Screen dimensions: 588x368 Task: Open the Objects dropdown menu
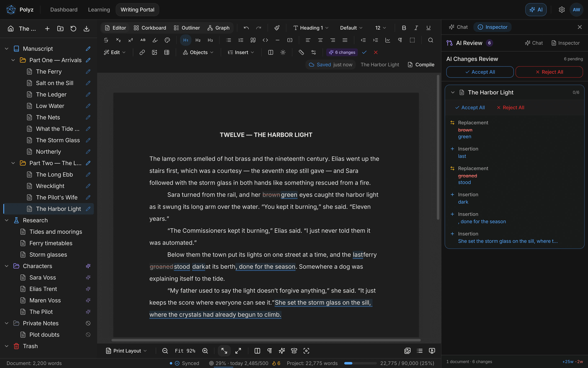tap(198, 52)
